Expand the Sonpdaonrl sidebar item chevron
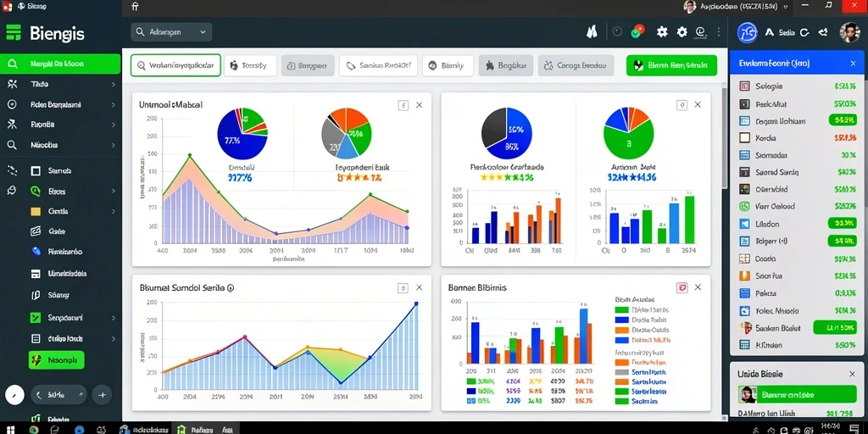The image size is (868, 434). point(113,319)
